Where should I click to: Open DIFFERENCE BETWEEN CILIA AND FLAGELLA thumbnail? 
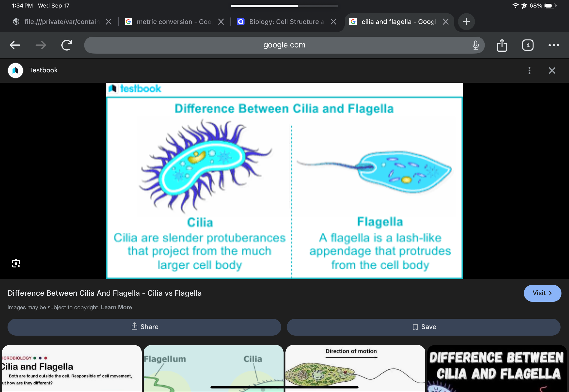coord(497,368)
